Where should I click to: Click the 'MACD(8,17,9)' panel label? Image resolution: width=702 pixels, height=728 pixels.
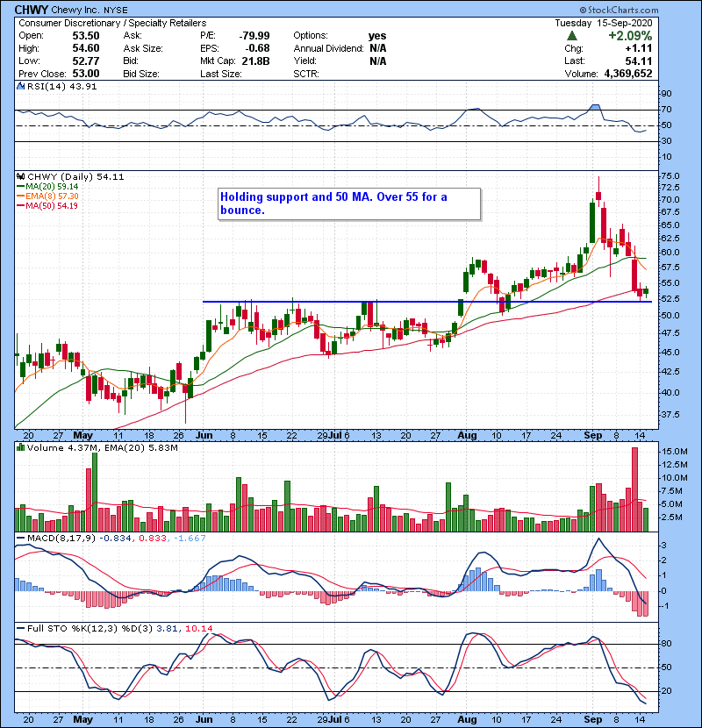[61, 539]
